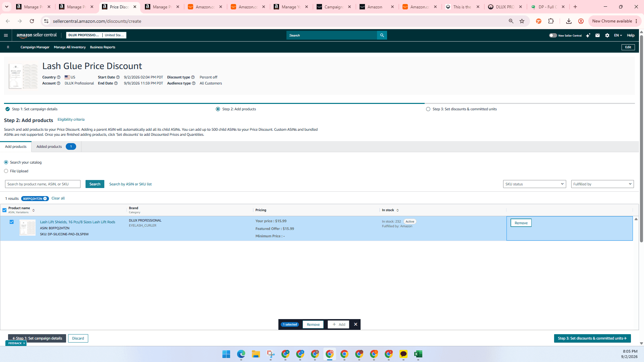This screenshot has height=362, width=644.
Task: Show help for Start Date field
Action: pyautogui.click(x=118, y=77)
